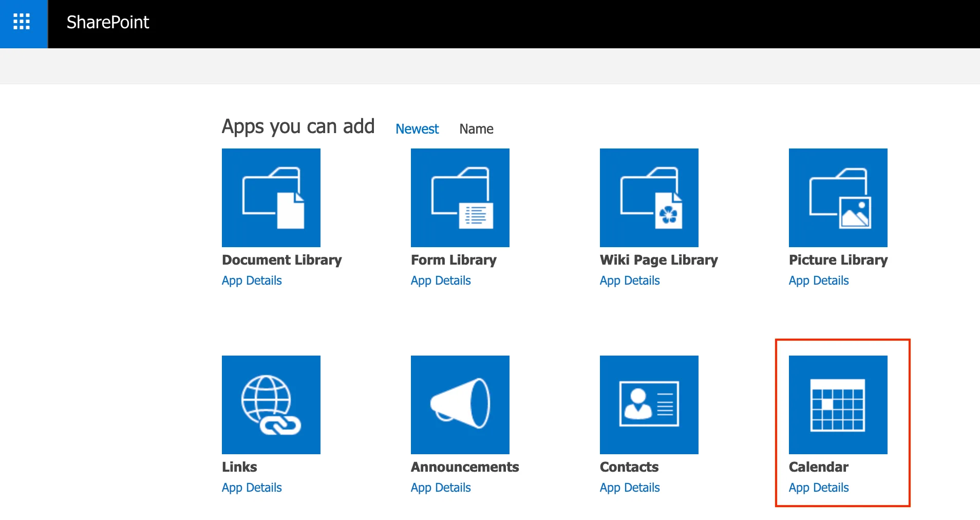
Task: Sort apps by Name
Action: pyautogui.click(x=476, y=129)
